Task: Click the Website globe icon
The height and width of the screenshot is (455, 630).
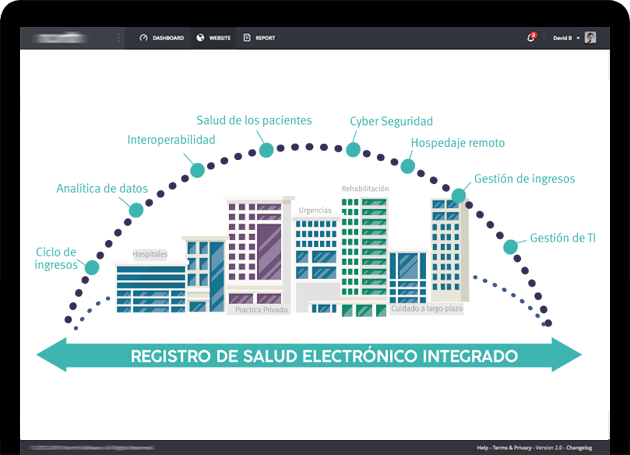Action: click(x=200, y=38)
